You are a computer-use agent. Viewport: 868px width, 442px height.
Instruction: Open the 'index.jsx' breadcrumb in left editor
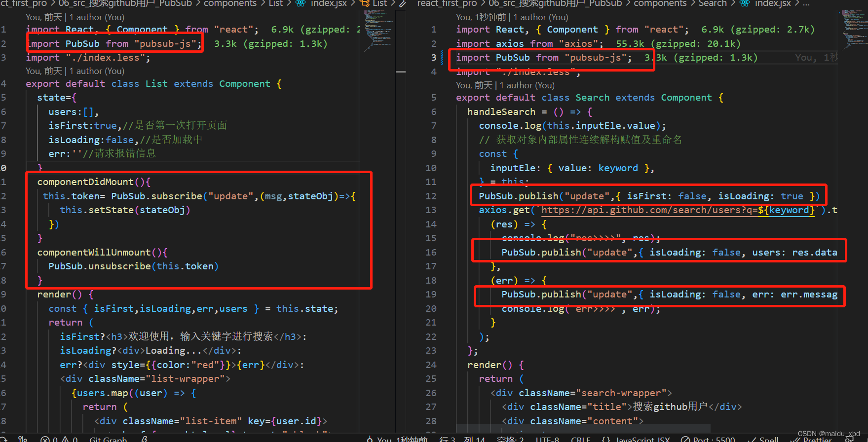click(x=329, y=3)
